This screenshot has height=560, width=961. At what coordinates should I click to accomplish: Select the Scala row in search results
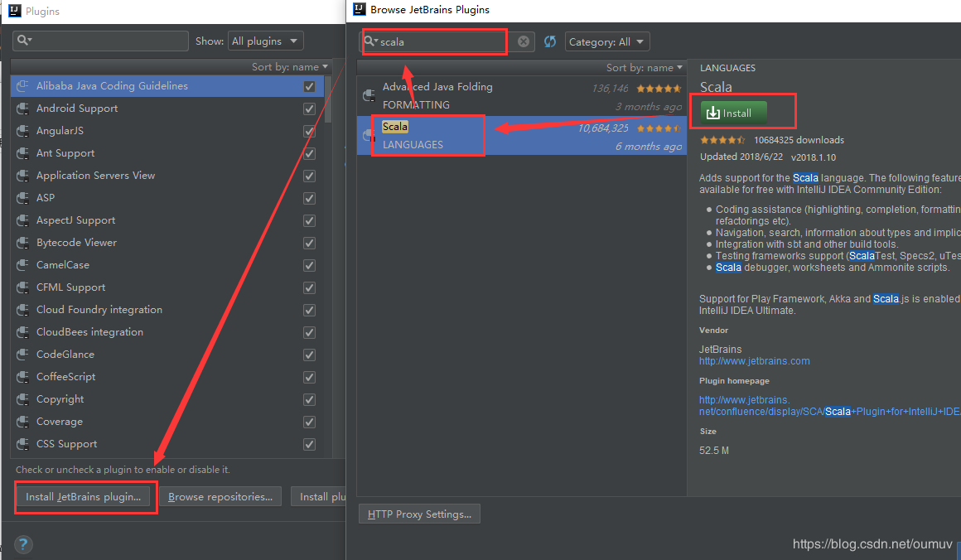[522, 135]
